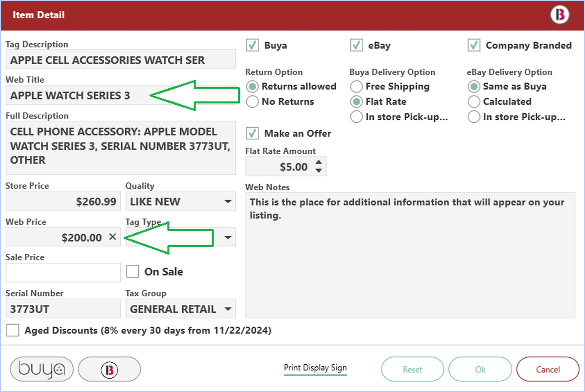Click the Bravo B logo button at bottom

(x=110, y=369)
